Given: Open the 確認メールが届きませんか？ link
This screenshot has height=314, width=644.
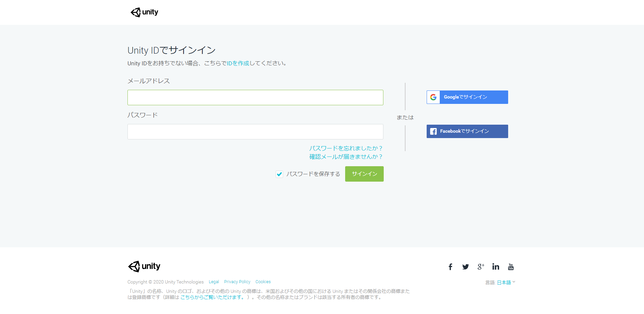Looking at the screenshot, I should pos(345,157).
